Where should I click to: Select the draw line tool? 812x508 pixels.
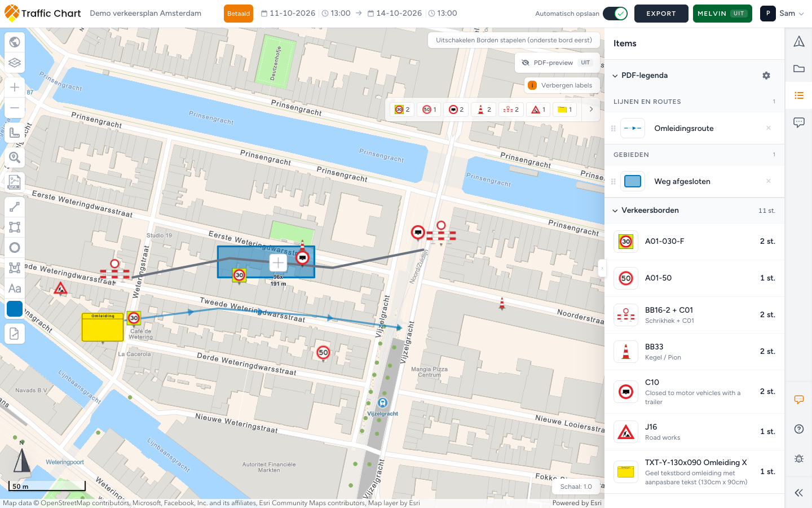point(15,207)
